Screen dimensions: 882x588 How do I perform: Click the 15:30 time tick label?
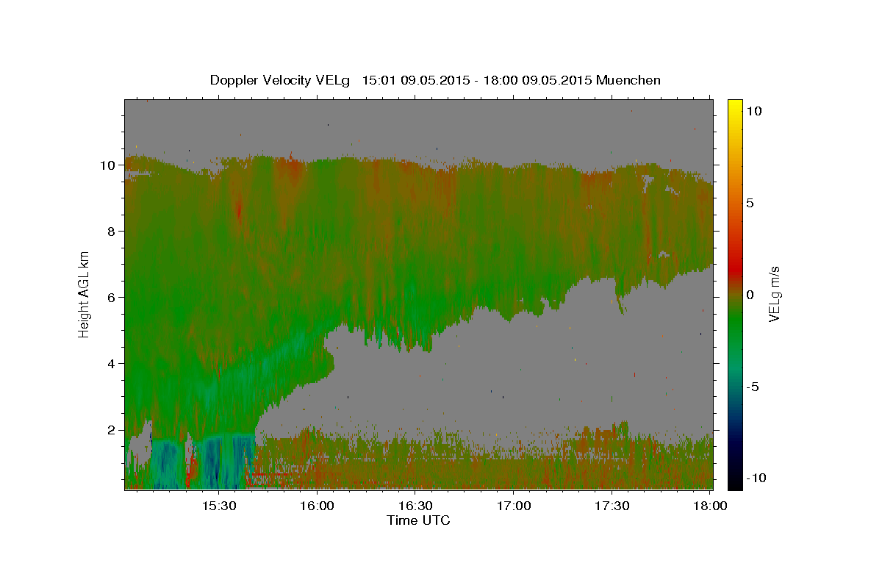click(219, 506)
